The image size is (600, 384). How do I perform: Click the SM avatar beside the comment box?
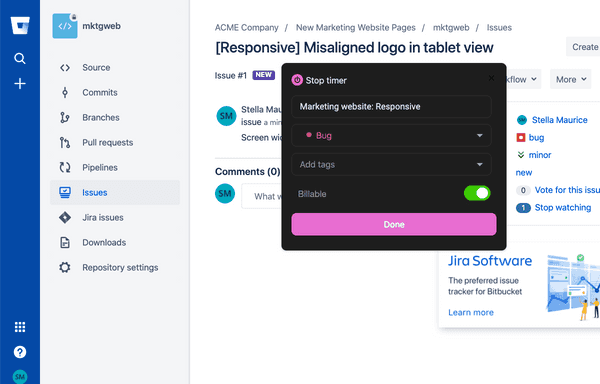point(225,194)
